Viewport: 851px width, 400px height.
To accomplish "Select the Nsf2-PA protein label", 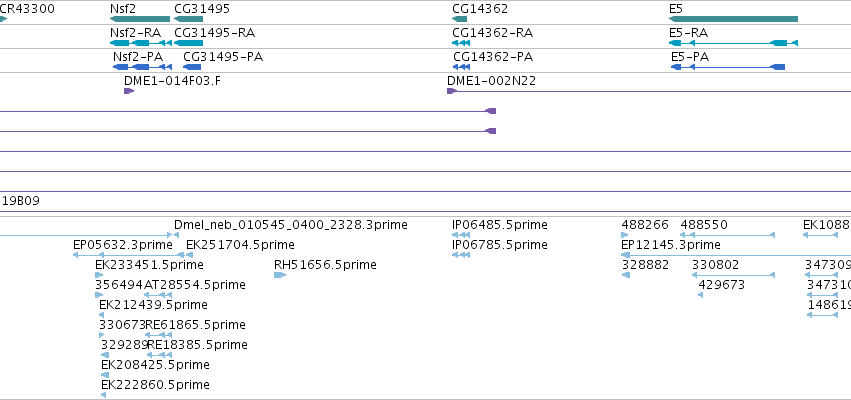I will pyautogui.click(x=138, y=56).
